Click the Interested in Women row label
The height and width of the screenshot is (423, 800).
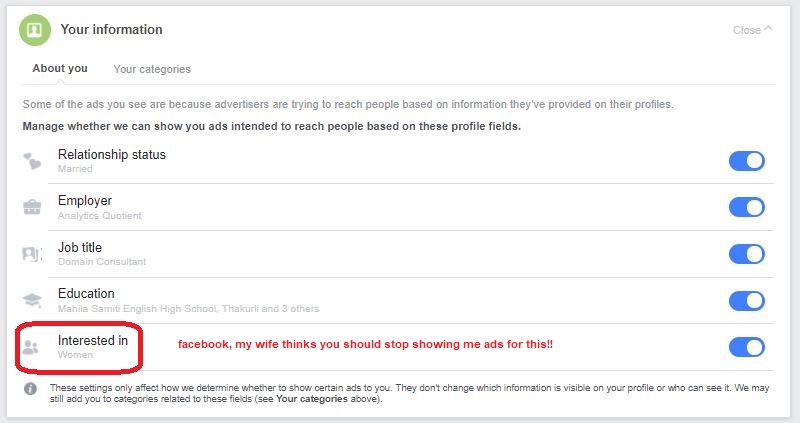pyautogui.click(x=93, y=346)
